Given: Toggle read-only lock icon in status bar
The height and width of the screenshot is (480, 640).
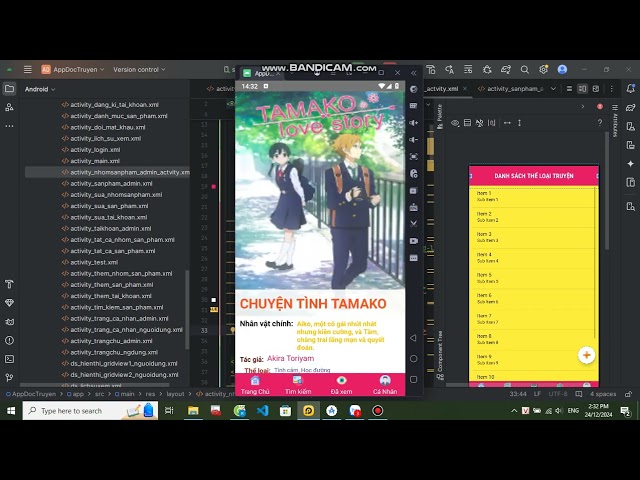Looking at the screenshot, I should pos(629,394).
